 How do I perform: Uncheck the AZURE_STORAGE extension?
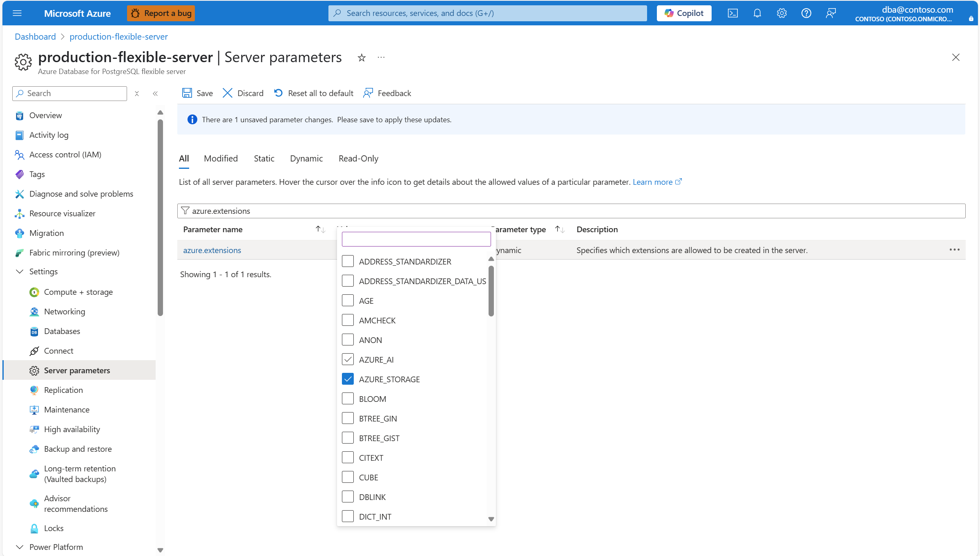point(348,379)
